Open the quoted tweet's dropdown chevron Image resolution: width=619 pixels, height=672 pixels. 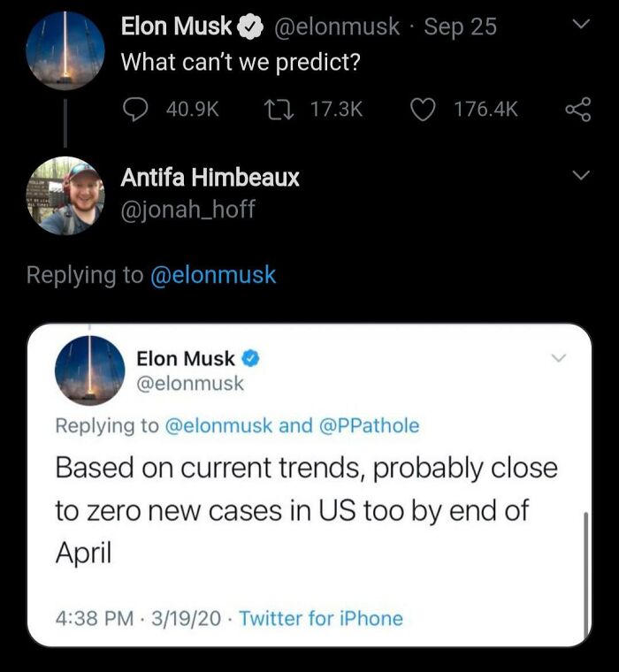tap(558, 358)
